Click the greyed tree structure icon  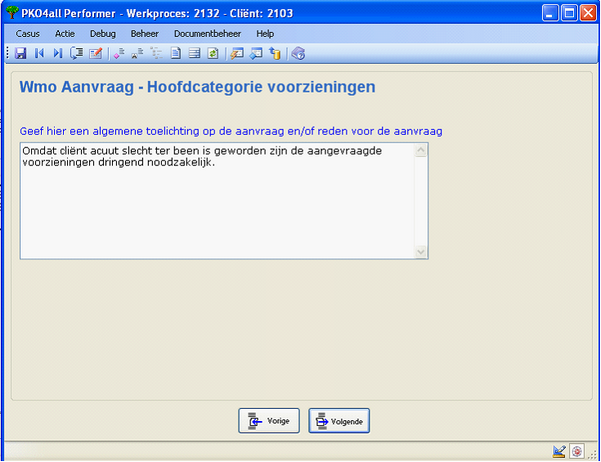(156, 53)
